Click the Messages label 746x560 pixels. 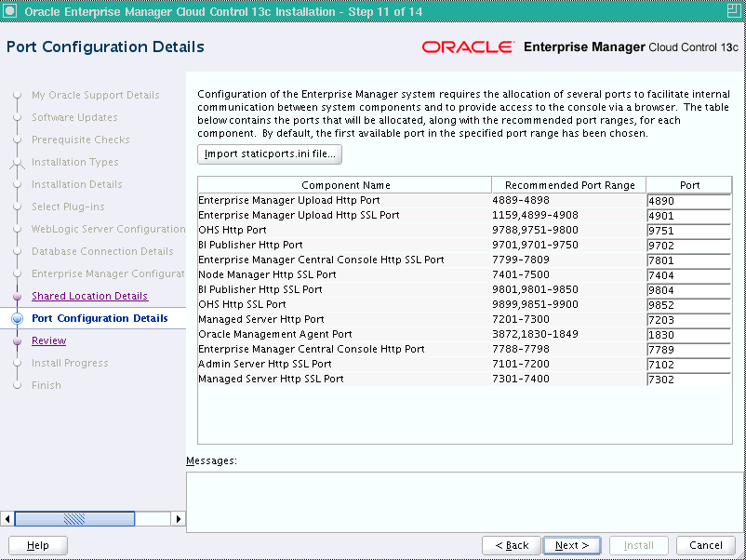pyautogui.click(x=211, y=460)
